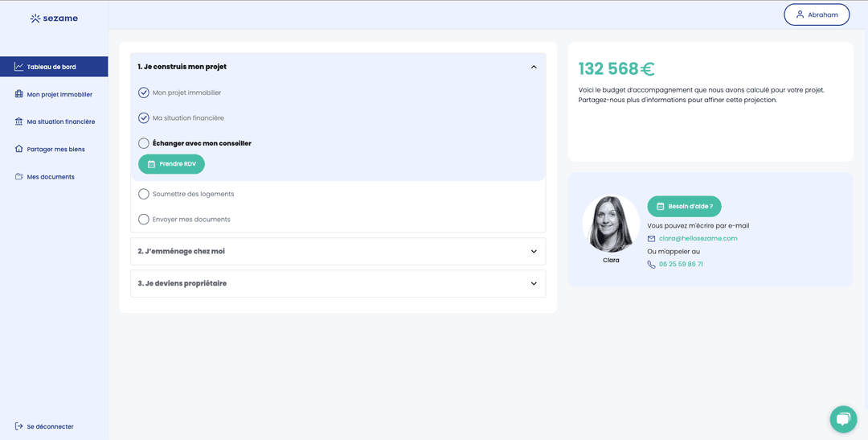The image size is (868, 440).
Task: Select the Échanger avec mon conseiller circle
Action: point(143,143)
